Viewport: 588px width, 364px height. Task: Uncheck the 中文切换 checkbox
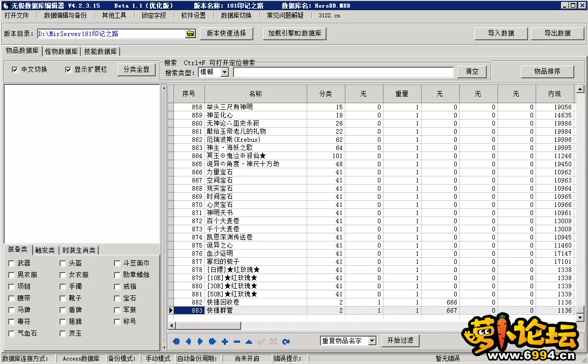coord(15,70)
